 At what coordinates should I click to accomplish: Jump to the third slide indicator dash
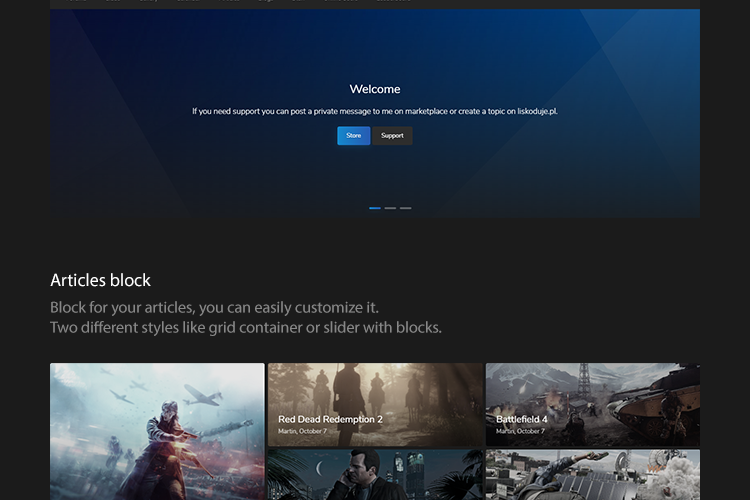click(x=406, y=208)
